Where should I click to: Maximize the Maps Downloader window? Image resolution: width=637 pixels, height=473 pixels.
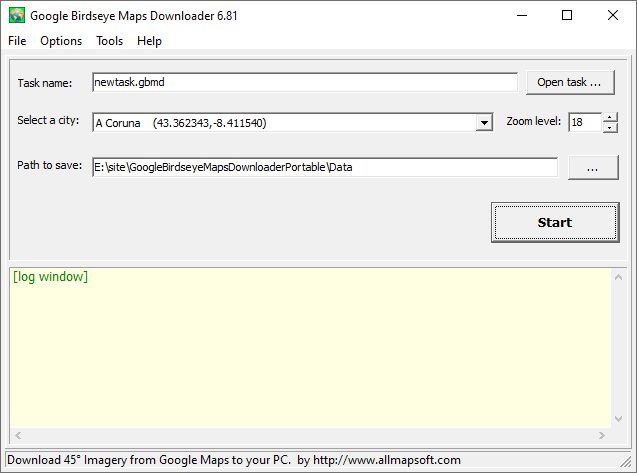tap(567, 15)
